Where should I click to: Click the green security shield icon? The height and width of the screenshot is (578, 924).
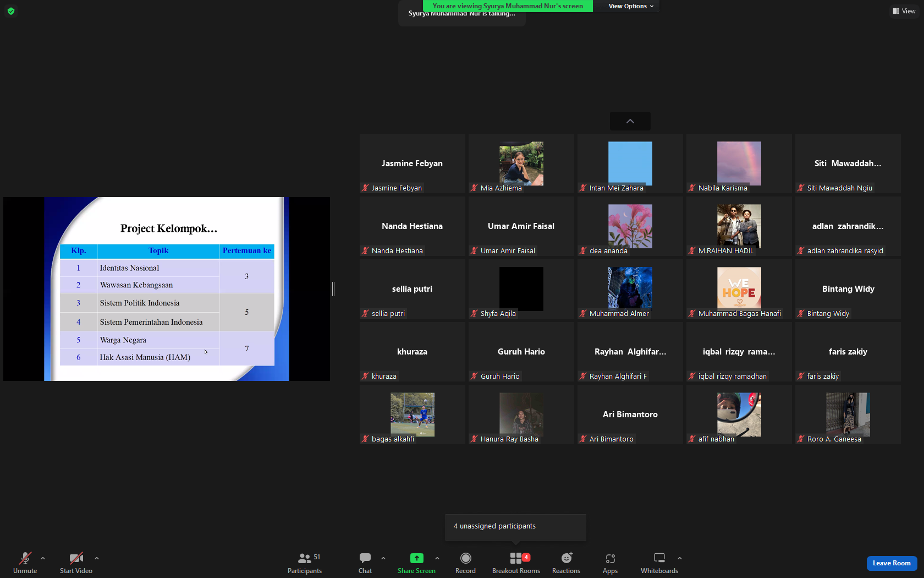(x=11, y=11)
